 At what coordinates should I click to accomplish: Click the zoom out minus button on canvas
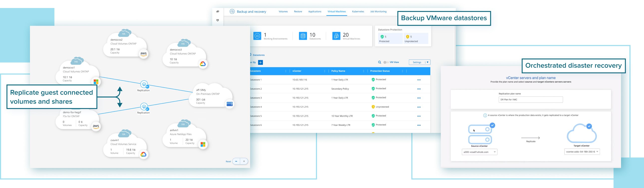click(x=236, y=161)
